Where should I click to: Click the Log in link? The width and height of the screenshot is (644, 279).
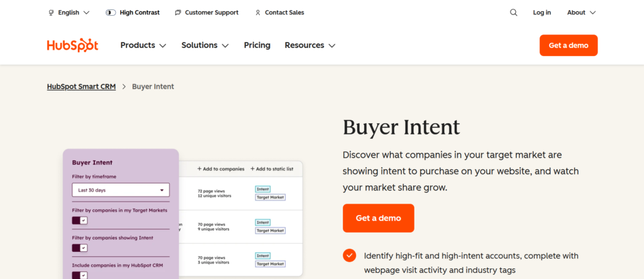coord(541,13)
